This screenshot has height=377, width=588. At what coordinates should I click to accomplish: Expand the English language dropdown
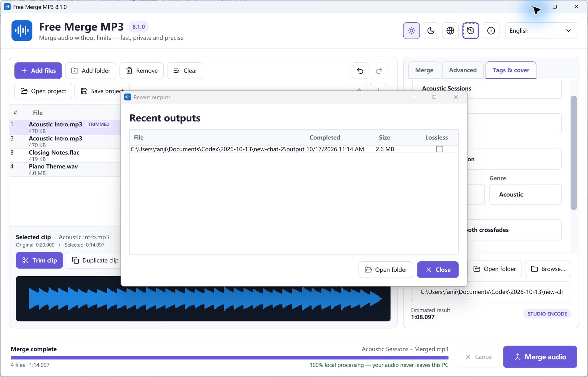541,31
